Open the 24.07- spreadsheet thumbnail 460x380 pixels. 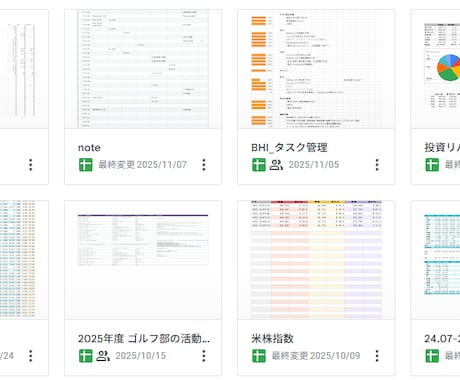pyautogui.click(x=436, y=260)
